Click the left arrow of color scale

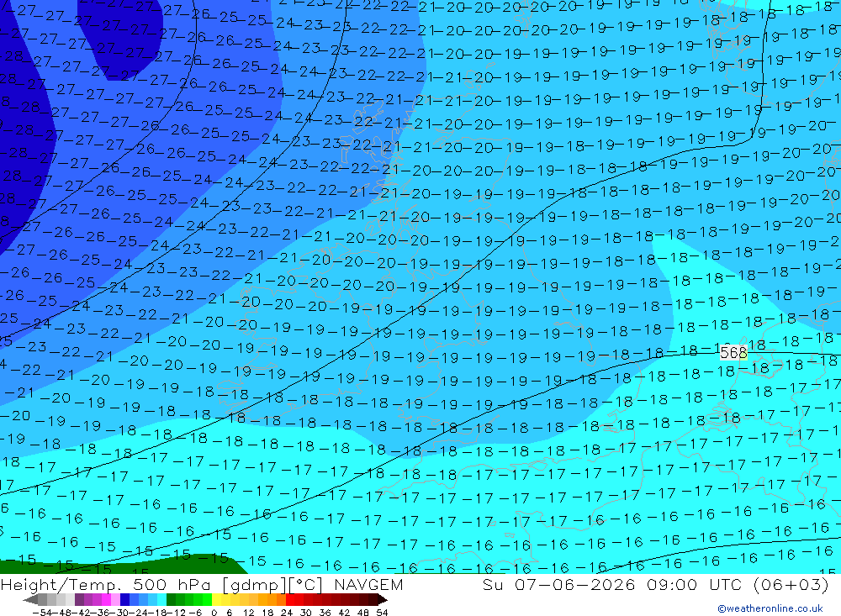(x=30, y=600)
